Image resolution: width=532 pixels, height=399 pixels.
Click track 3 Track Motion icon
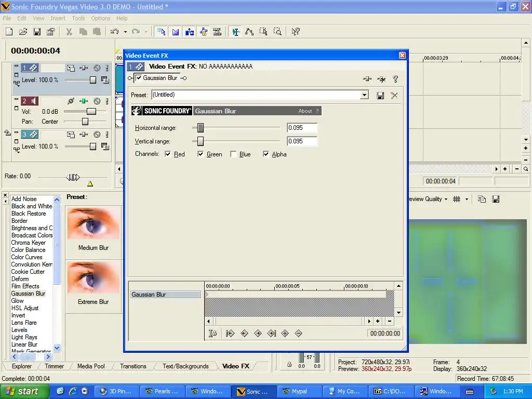71,135
